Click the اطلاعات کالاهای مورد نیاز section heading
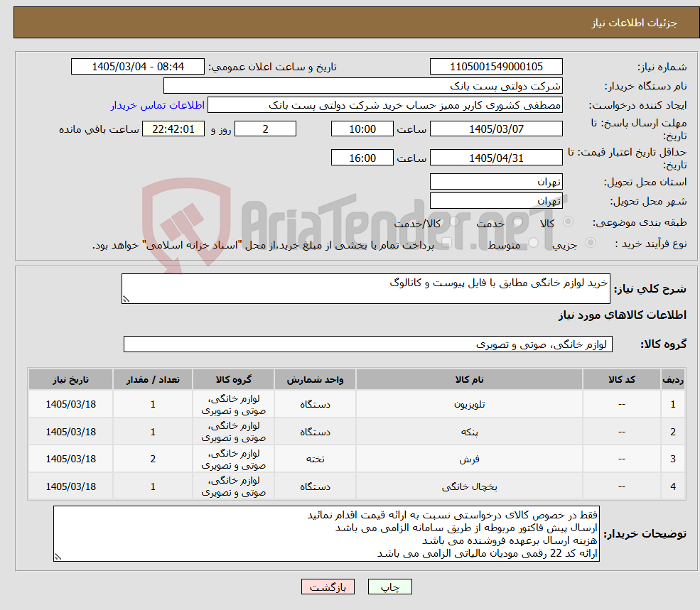 tap(623, 315)
